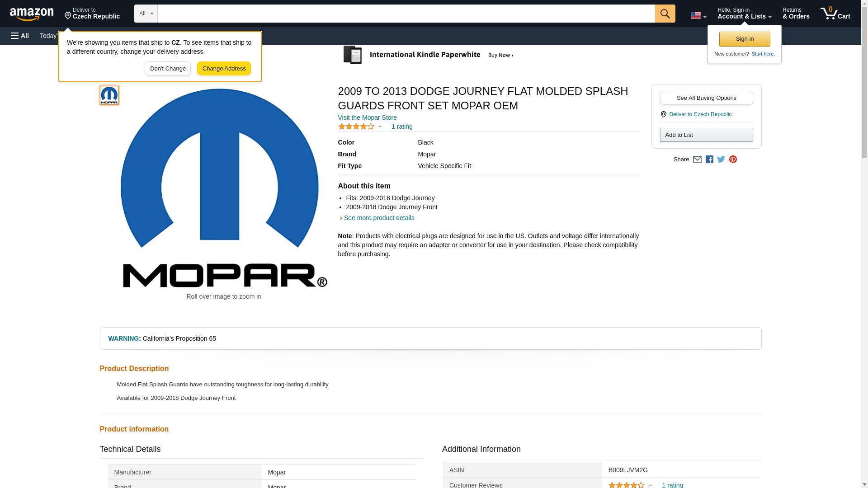Click the Change Address button

(224, 69)
